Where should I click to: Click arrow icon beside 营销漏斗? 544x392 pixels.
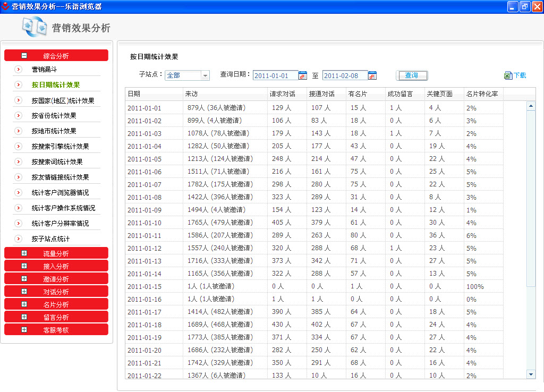[x=19, y=70]
